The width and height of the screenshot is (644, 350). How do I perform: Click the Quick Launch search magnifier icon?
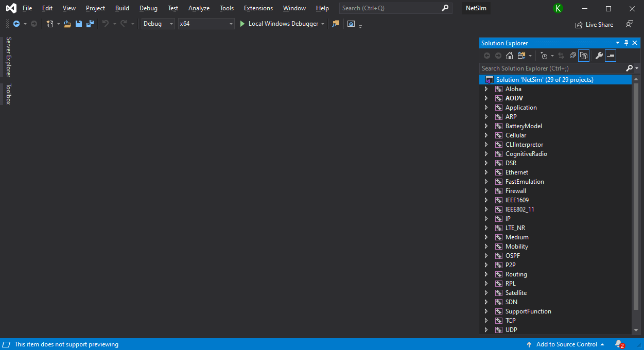(x=445, y=8)
